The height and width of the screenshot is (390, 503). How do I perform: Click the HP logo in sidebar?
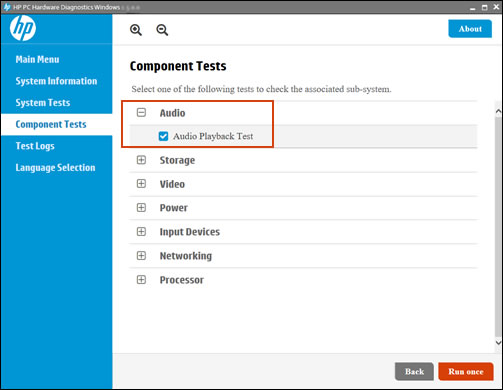click(23, 28)
